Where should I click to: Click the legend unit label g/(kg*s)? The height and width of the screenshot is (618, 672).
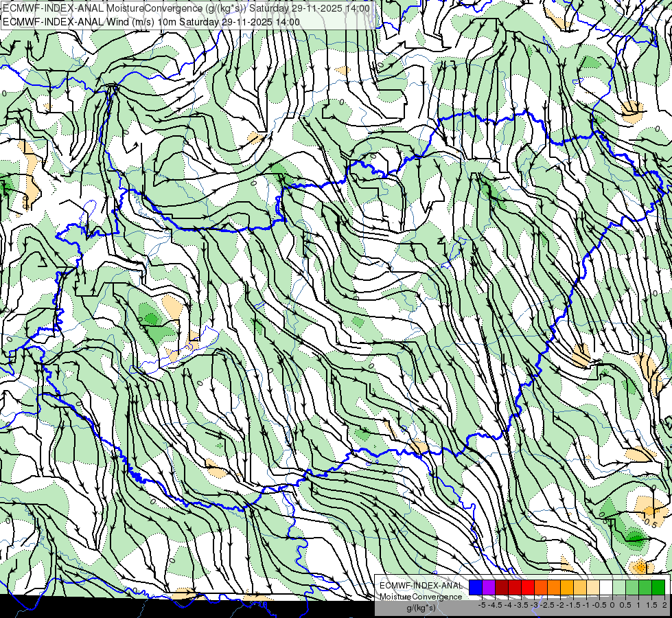pos(421,608)
